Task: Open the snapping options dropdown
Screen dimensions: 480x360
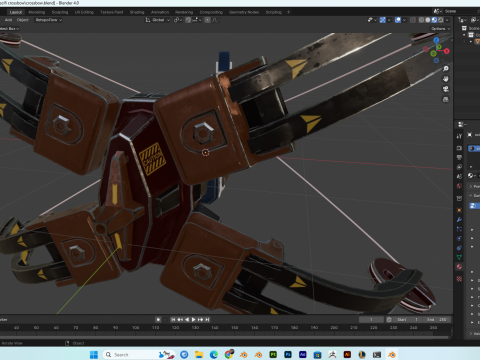Action: (x=197, y=20)
